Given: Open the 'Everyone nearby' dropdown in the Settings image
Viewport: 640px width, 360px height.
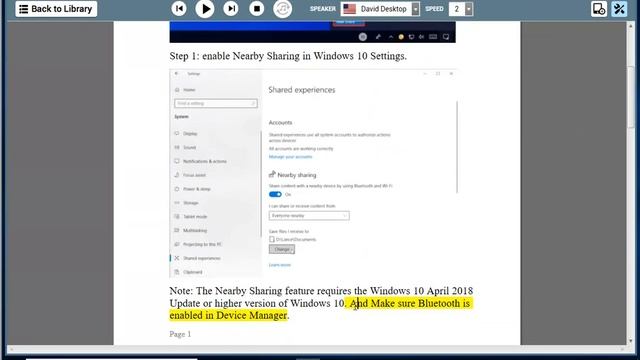Looking at the screenshot, I should point(309,216).
